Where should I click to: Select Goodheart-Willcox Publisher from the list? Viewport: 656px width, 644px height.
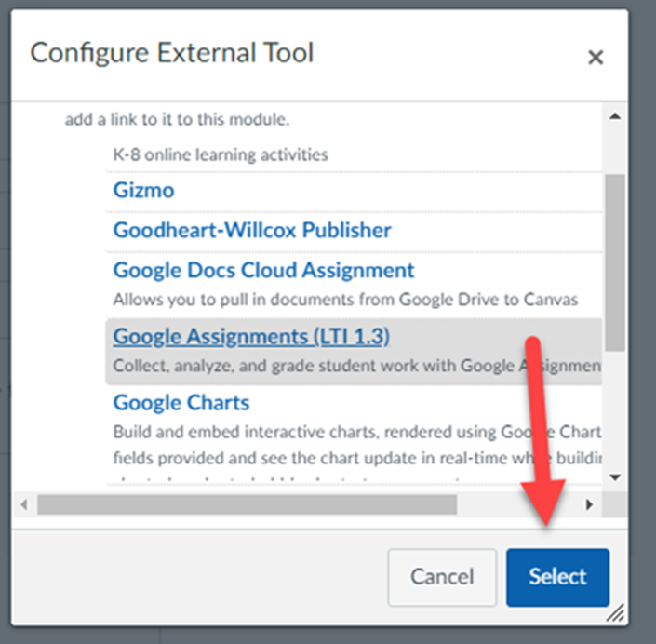coord(252,231)
